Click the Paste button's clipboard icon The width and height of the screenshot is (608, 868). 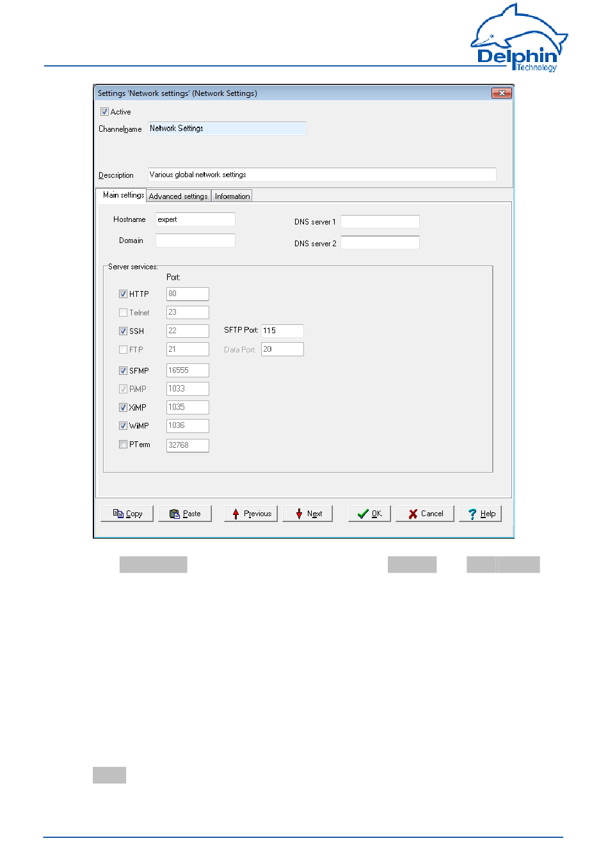click(x=175, y=514)
